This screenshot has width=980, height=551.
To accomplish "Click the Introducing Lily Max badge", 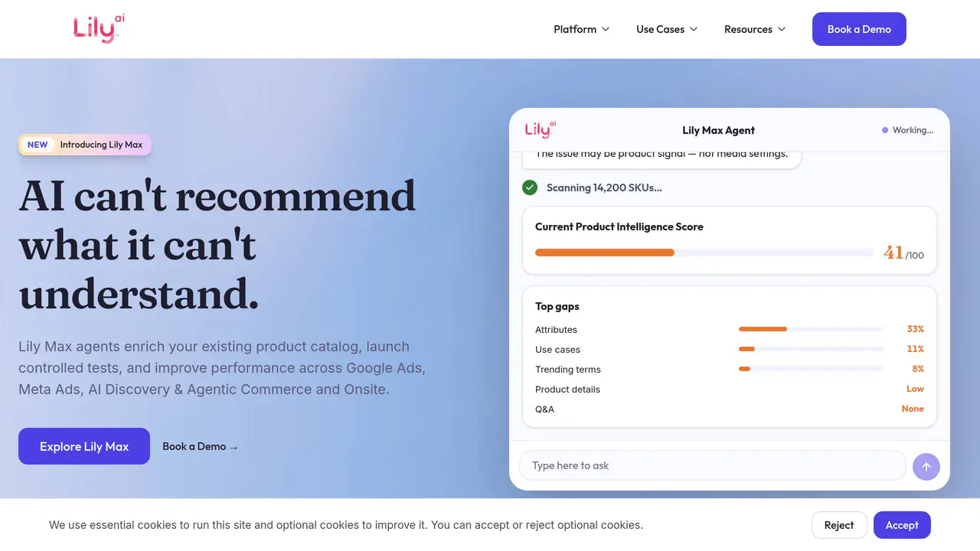I will pos(85,145).
